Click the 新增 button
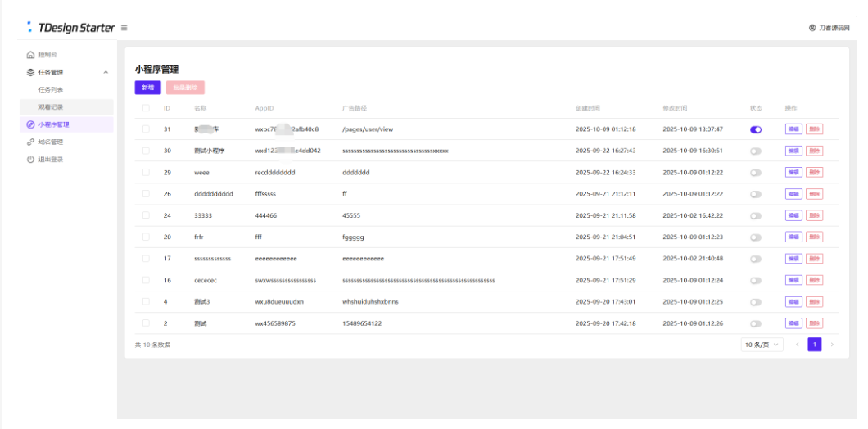The width and height of the screenshot is (868, 429). point(147,88)
